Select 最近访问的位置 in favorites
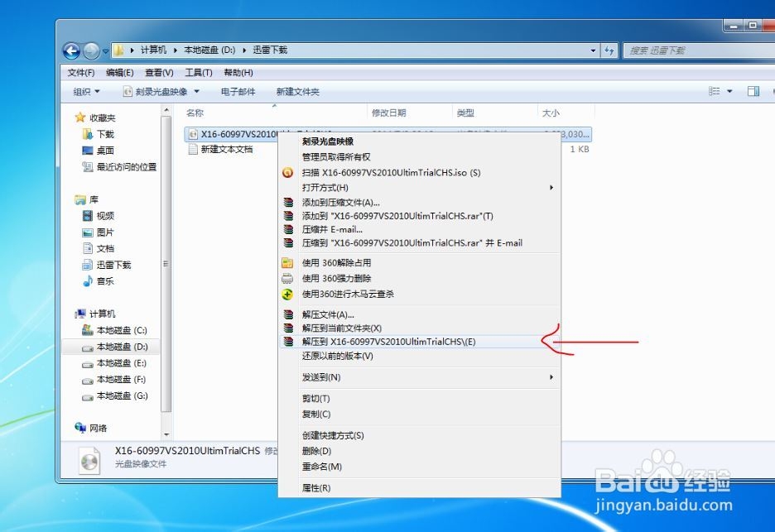 (x=119, y=167)
